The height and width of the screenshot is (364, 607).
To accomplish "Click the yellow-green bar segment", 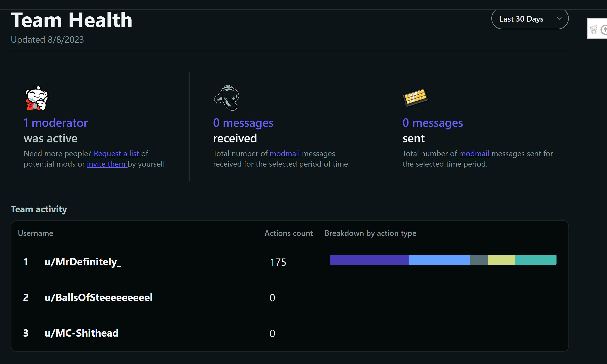I will coord(501,260).
